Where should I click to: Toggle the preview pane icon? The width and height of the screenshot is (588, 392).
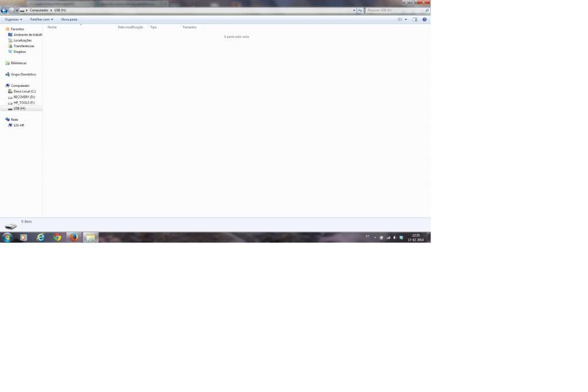pos(415,20)
